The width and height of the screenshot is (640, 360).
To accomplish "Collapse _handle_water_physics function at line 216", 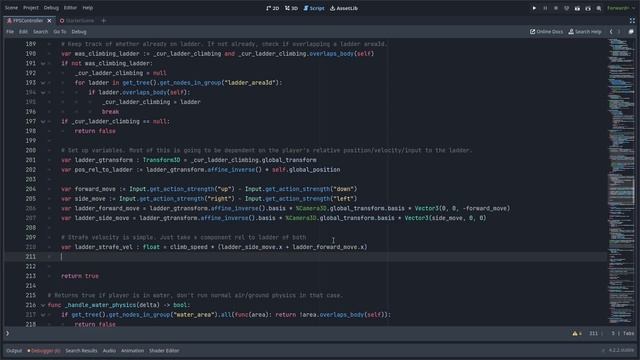I will 43,305.
